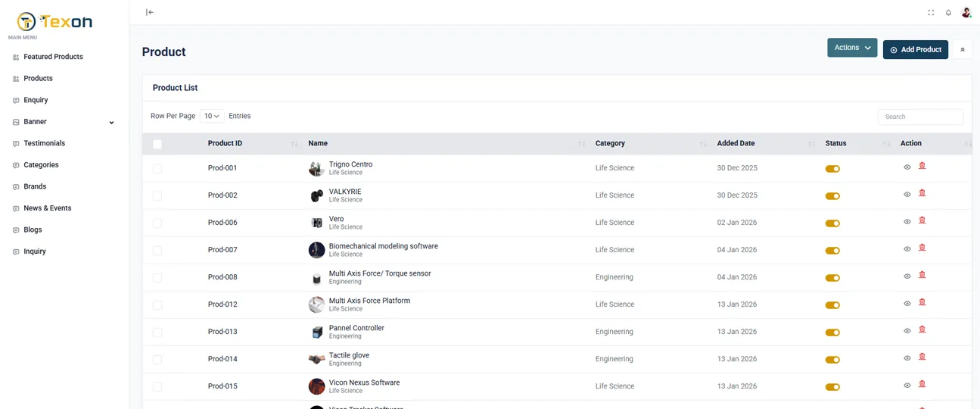Delete Biomechanical modeling software
The width and height of the screenshot is (980, 409).
[922, 248]
